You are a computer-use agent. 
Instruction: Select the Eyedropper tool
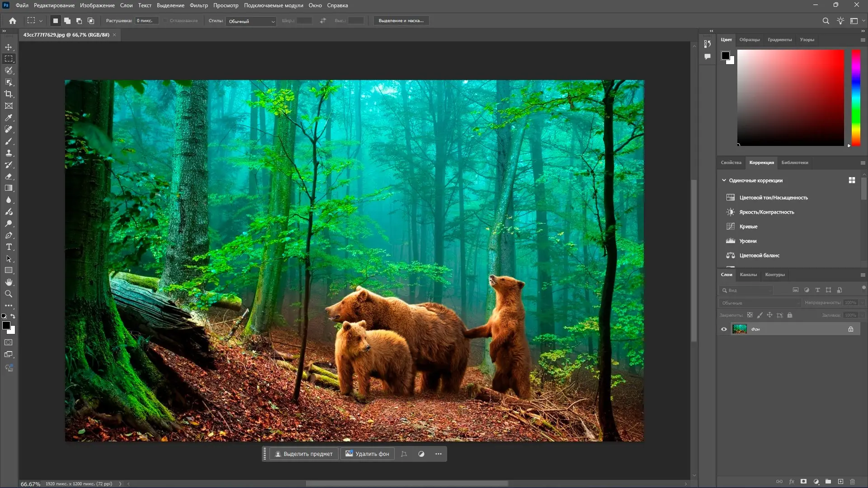[x=9, y=117]
